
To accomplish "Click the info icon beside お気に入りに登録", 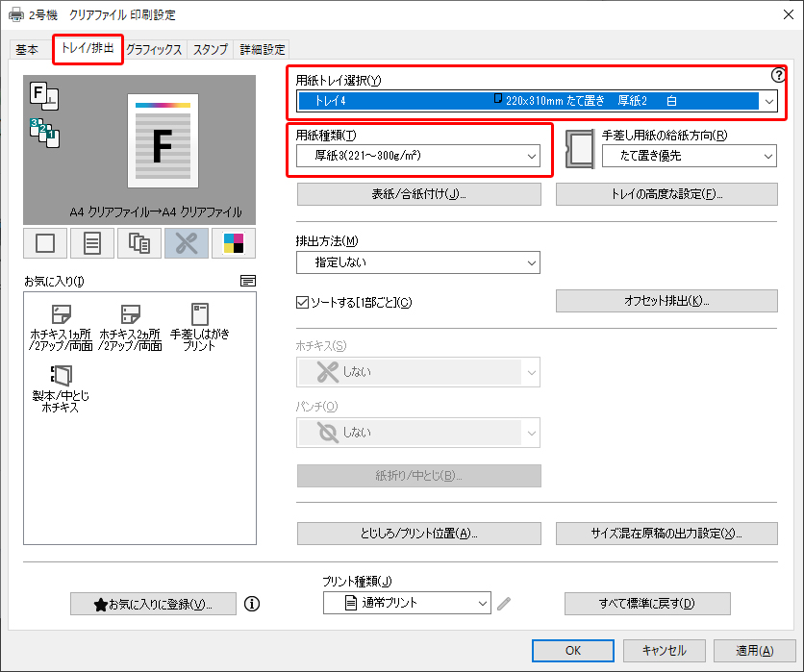I will click(x=252, y=604).
